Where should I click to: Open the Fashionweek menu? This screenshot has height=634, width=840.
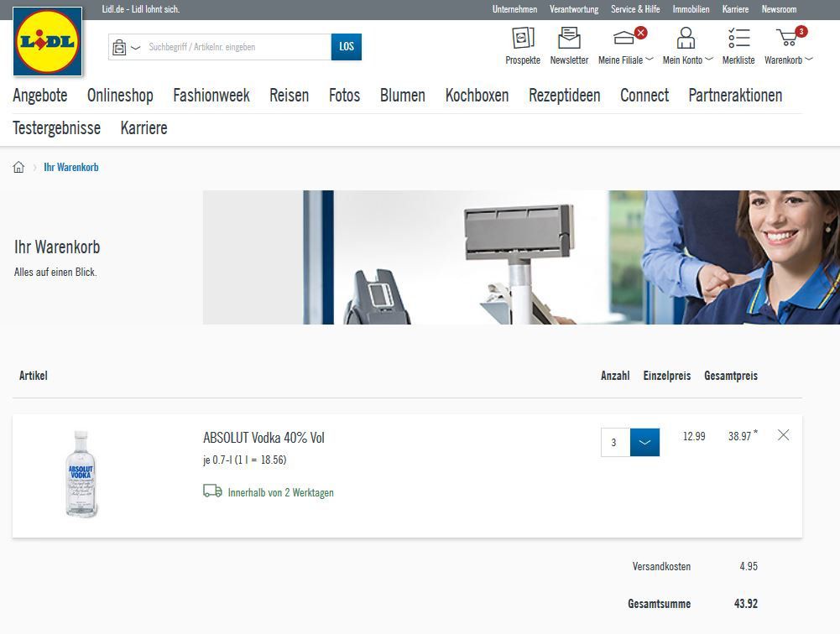coord(211,96)
